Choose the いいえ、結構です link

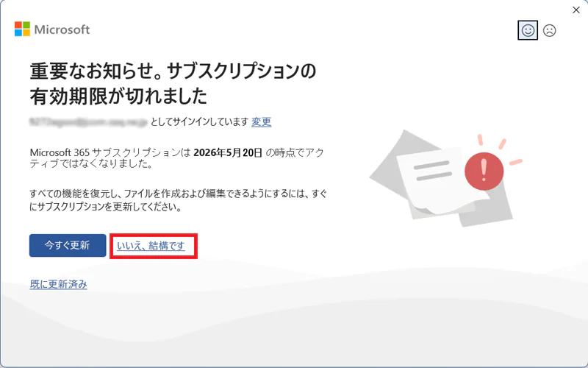(151, 246)
